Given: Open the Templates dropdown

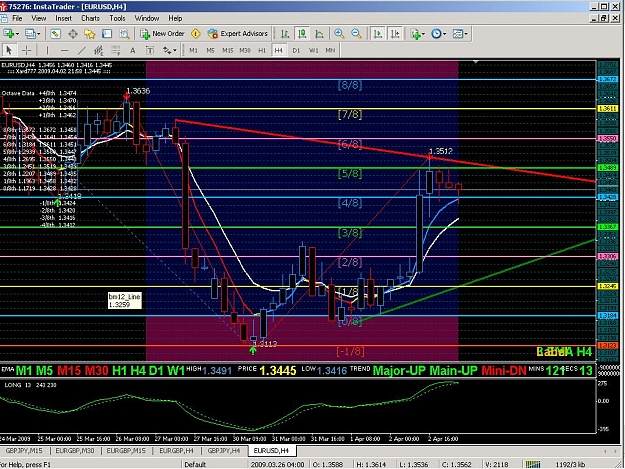Looking at the screenshot, I should (460, 34).
